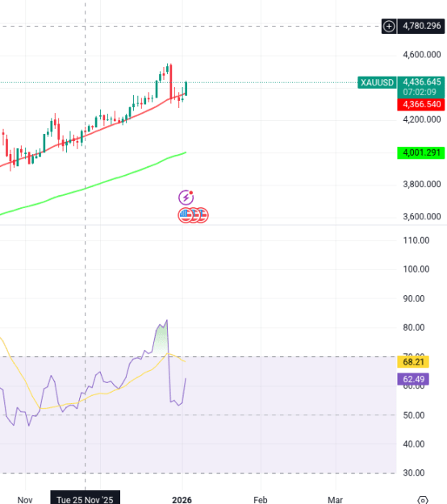
Task: Open chart settings gear at bottom right
Action: pyautogui.click(x=423, y=500)
